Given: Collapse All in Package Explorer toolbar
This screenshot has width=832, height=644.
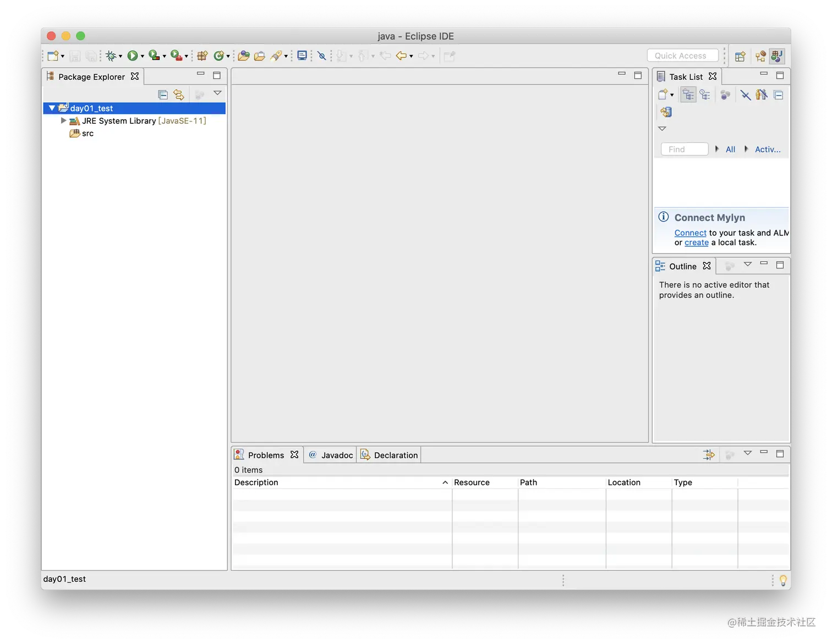Looking at the screenshot, I should [x=163, y=95].
